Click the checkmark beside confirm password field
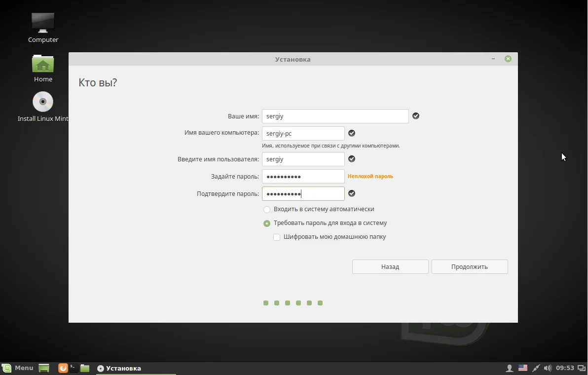588x375 pixels. pos(351,193)
